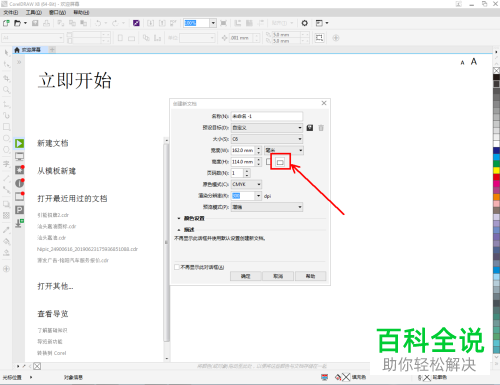Screen dimensions: 500x385
Task: Delete preset with the trash can icon
Action: 321,128
